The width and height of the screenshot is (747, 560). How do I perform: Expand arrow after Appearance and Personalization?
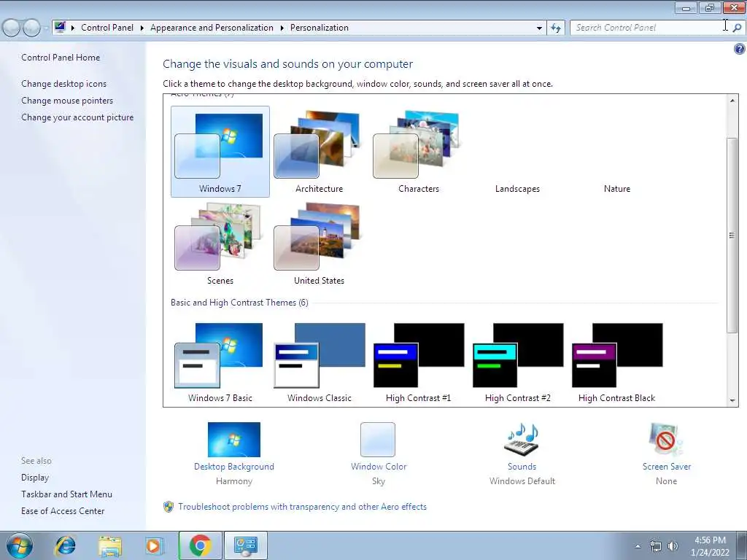point(282,28)
